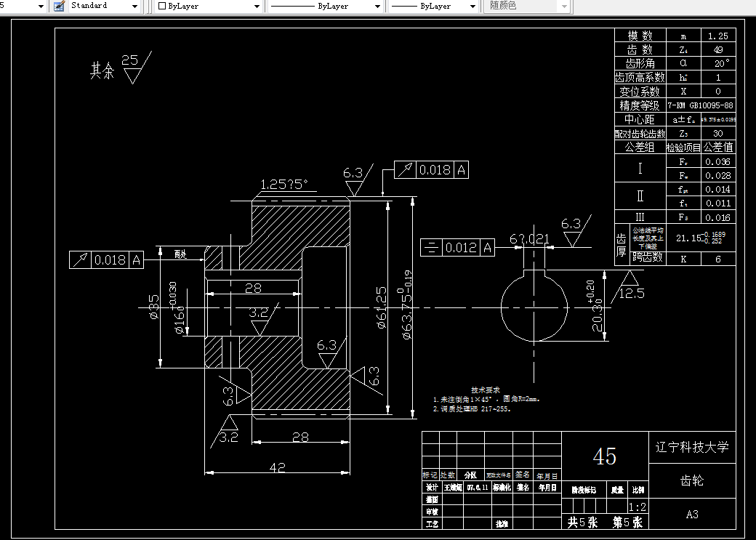Select the 12.5 roughness symbol

coord(629,286)
